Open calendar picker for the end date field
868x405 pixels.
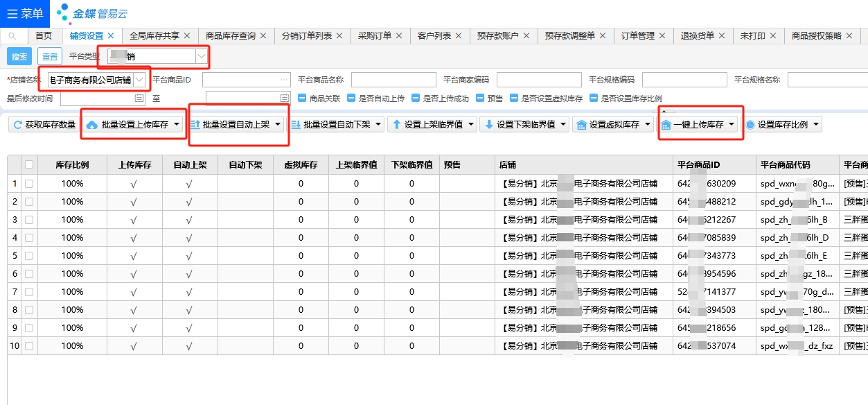[x=284, y=98]
